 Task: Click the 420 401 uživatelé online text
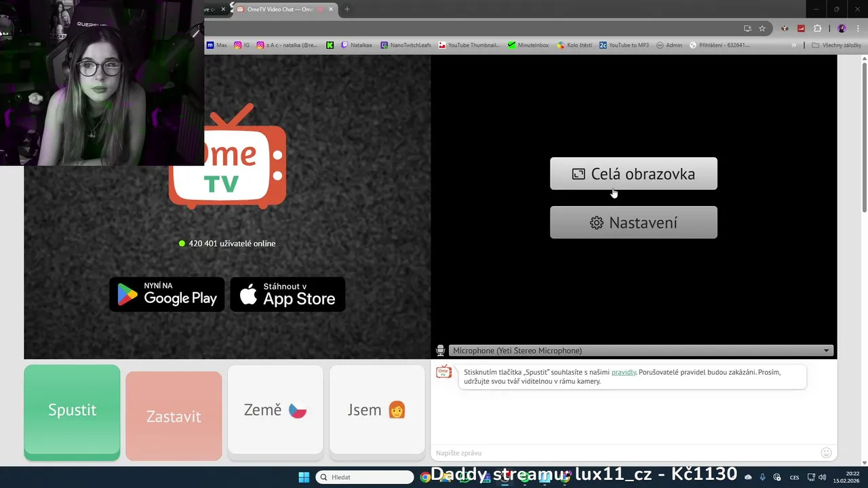point(232,243)
